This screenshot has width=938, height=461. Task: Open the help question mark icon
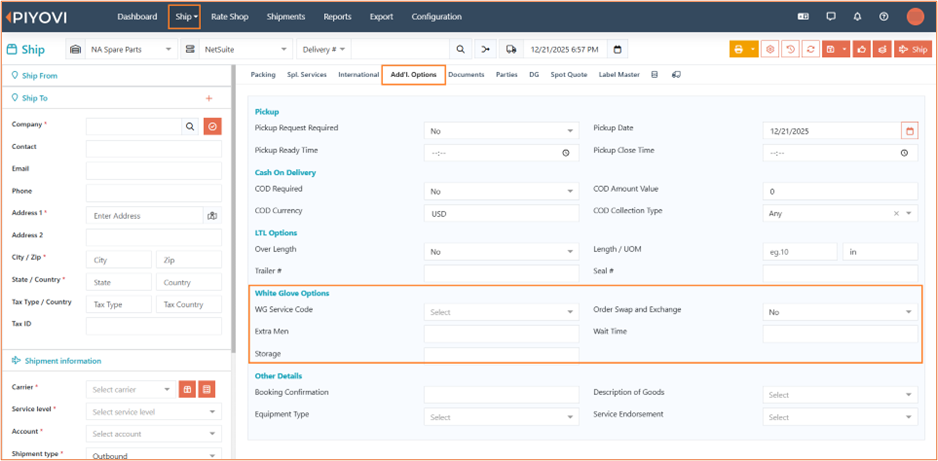tap(884, 17)
